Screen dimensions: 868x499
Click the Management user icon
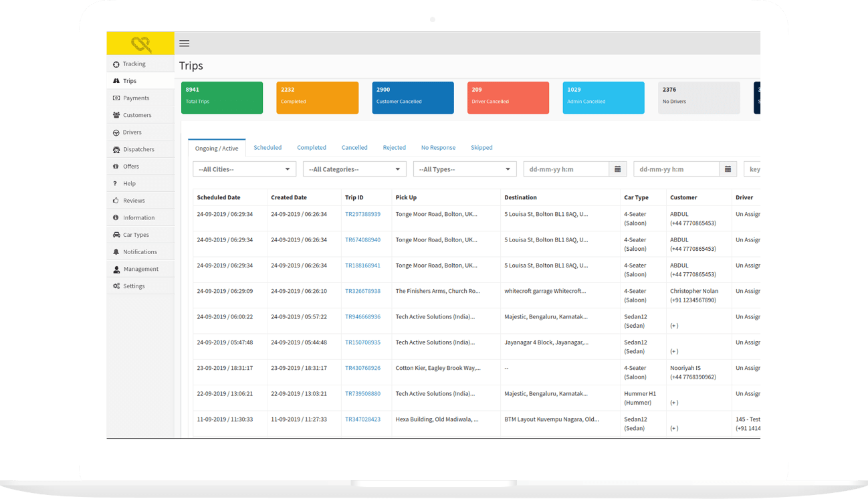pyautogui.click(x=116, y=270)
